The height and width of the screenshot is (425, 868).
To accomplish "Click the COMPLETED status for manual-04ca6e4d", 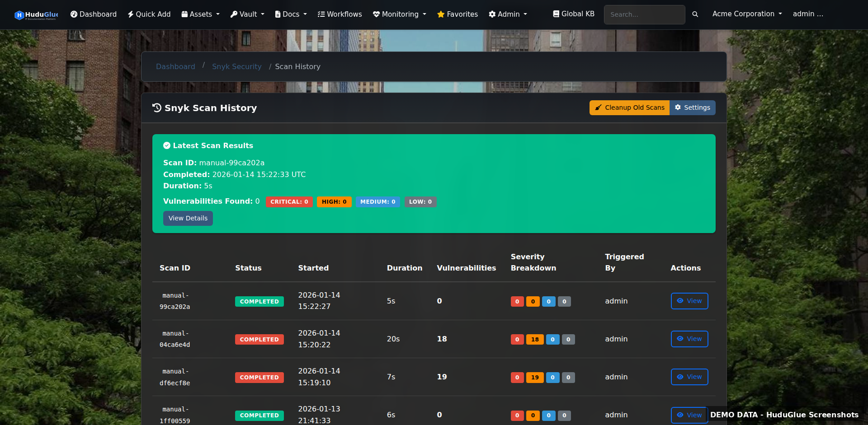I will pos(259,340).
